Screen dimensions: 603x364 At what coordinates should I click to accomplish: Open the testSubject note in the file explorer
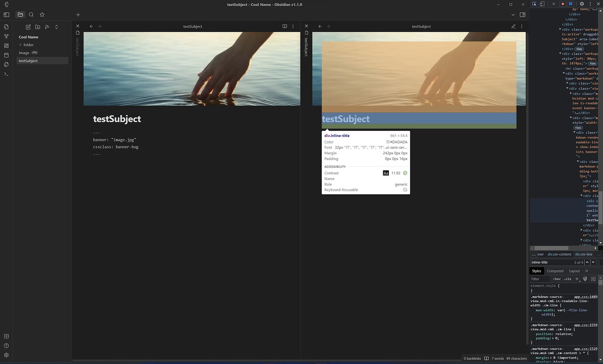tap(28, 61)
